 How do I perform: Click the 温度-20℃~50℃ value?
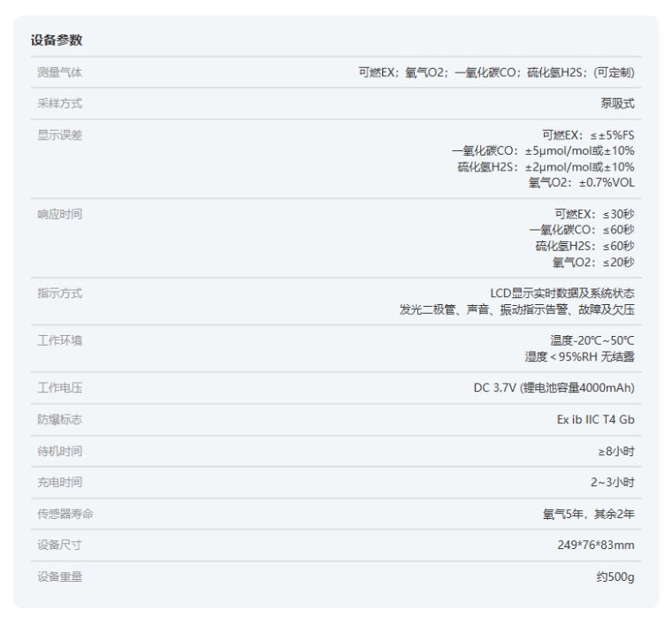pyautogui.click(x=592, y=340)
